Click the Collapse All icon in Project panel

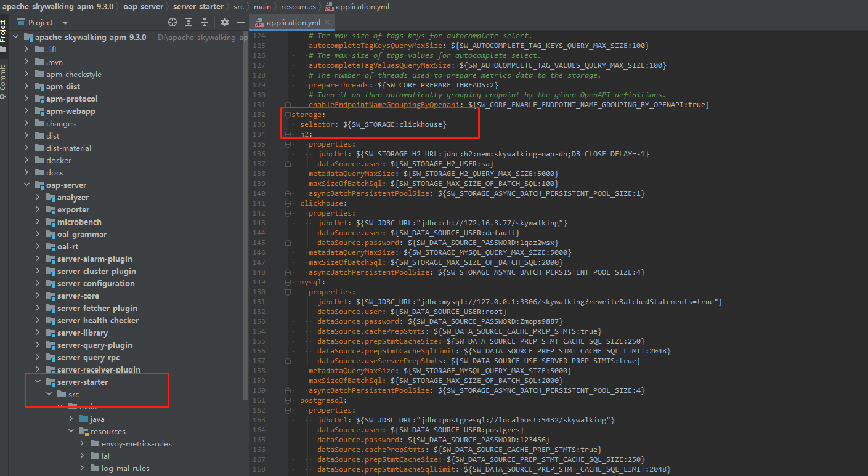[205, 22]
